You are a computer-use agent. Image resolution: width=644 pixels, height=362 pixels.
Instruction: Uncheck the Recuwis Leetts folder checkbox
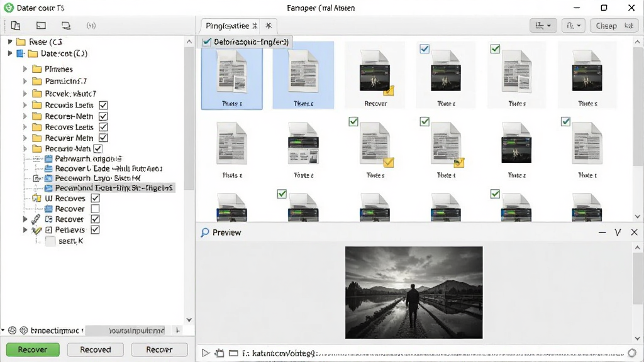103,105
